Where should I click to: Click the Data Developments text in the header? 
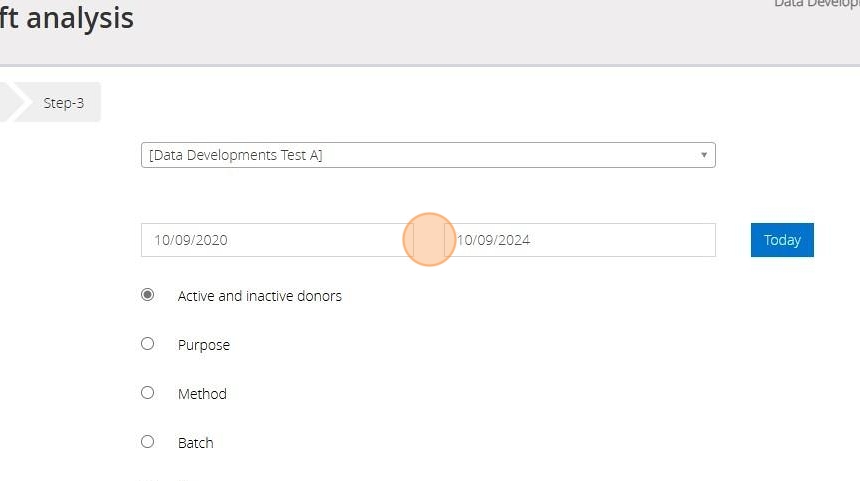[x=816, y=4]
